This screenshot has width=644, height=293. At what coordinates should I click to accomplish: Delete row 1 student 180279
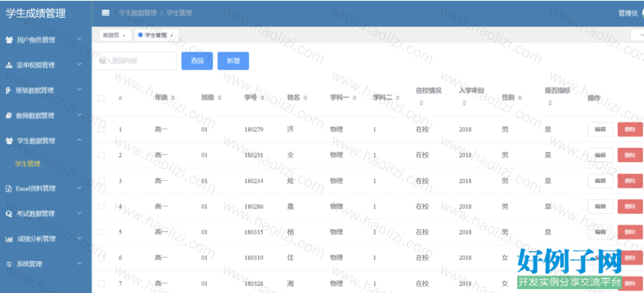click(x=630, y=129)
